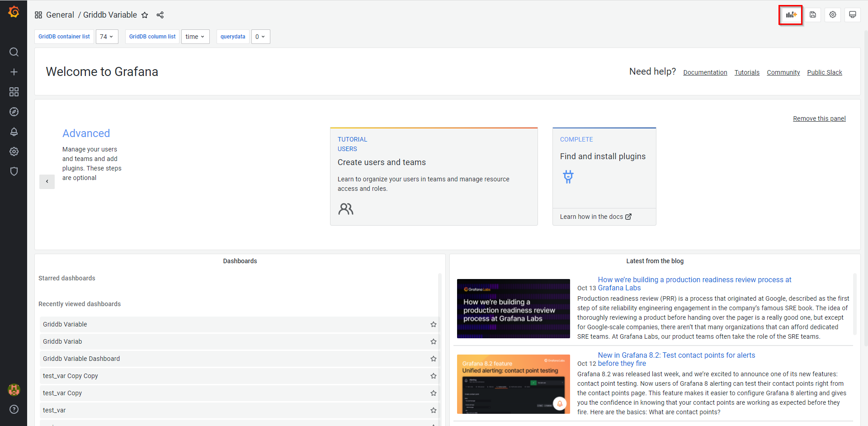The height and width of the screenshot is (426, 868).
Task: Expand the querydata variable dropdown
Action: pyautogui.click(x=260, y=37)
